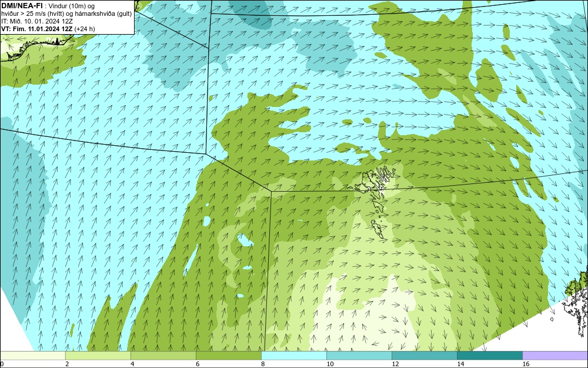Screen dimensions: 588x368
Task: Click the 8–10 m/s cyan legend swatch
Action: [293, 356]
